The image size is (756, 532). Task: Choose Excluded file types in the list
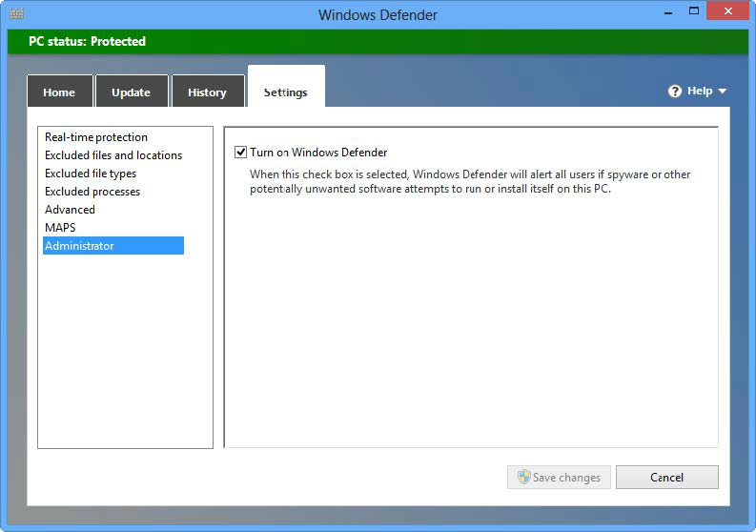click(91, 174)
